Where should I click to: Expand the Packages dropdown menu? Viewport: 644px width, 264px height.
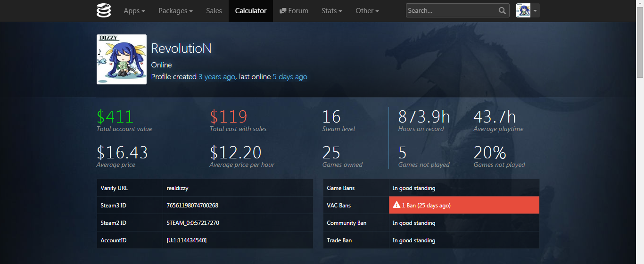175,10
